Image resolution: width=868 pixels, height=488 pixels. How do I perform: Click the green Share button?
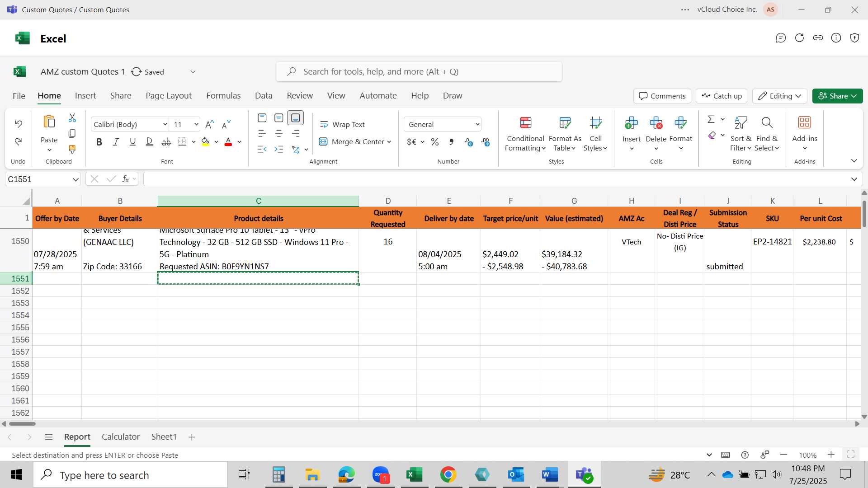coord(837,96)
